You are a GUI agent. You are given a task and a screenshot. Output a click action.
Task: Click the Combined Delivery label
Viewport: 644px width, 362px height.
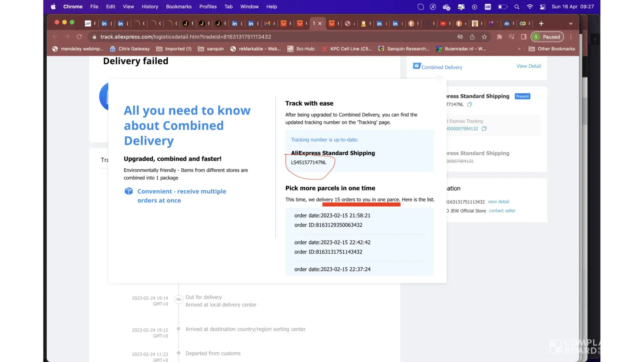coord(442,67)
